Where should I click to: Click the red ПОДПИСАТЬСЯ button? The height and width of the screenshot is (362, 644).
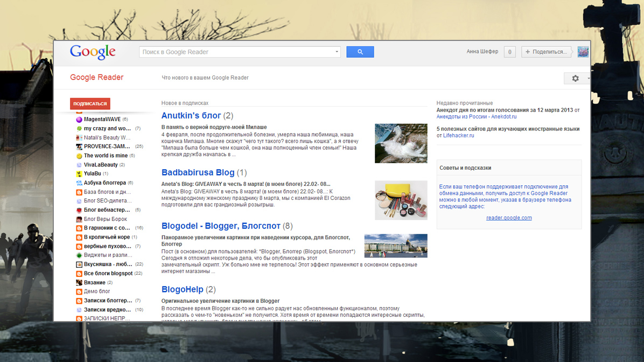click(x=89, y=103)
